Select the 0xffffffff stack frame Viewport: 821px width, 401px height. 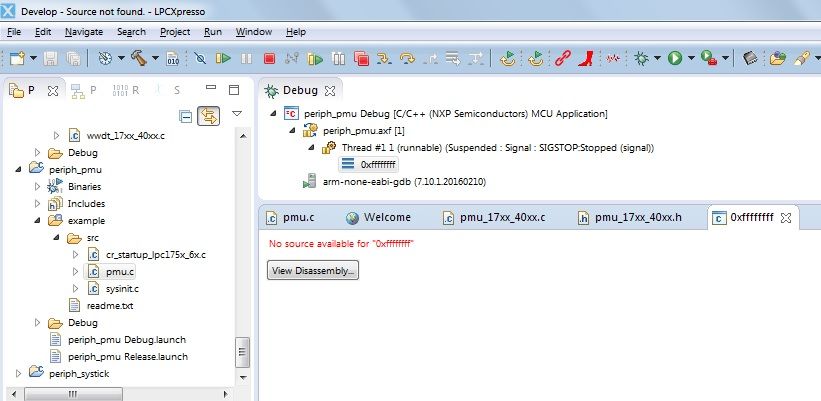(x=369, y=164)
